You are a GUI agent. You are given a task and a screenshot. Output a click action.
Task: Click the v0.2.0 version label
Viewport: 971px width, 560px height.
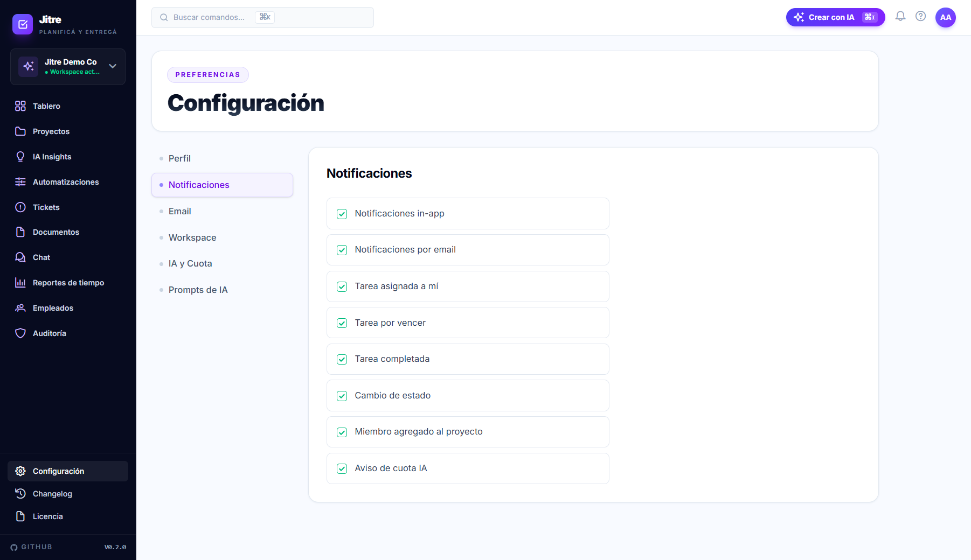pyautogui.click(x=115, y=547)
